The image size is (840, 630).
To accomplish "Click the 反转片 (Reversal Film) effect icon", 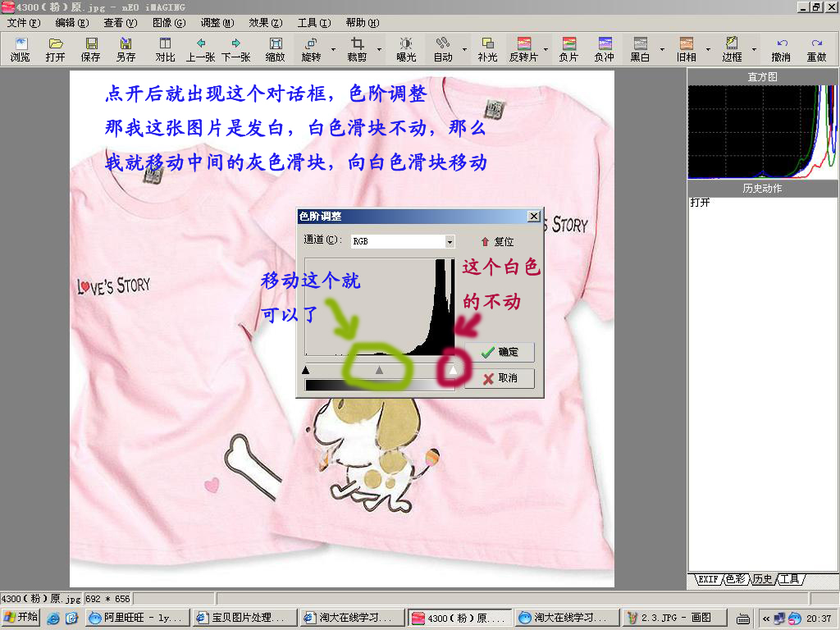I will (x=523, y=49).
